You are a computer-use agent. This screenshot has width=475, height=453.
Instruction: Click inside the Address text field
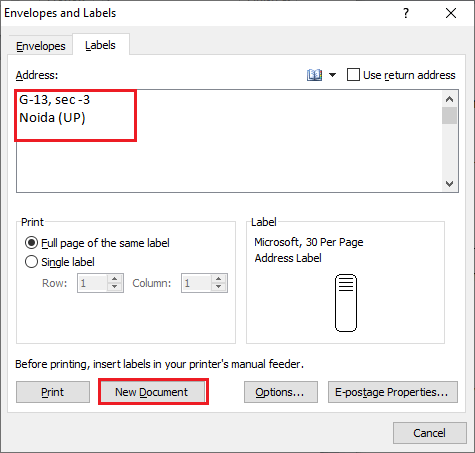(x=229, y=141)
